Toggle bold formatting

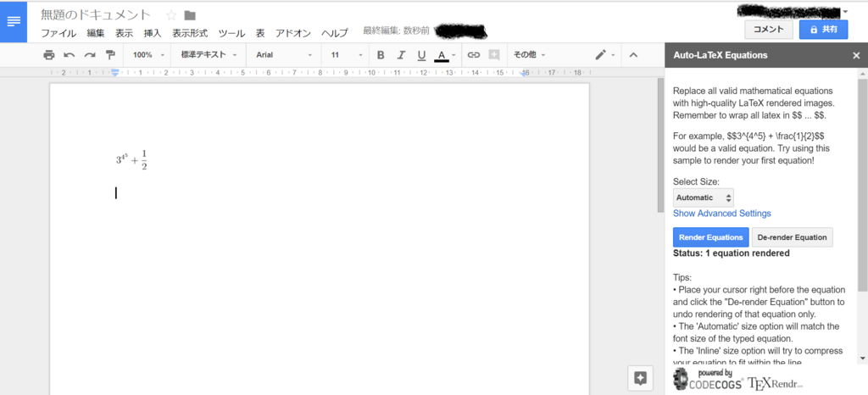tap(381, 55)
